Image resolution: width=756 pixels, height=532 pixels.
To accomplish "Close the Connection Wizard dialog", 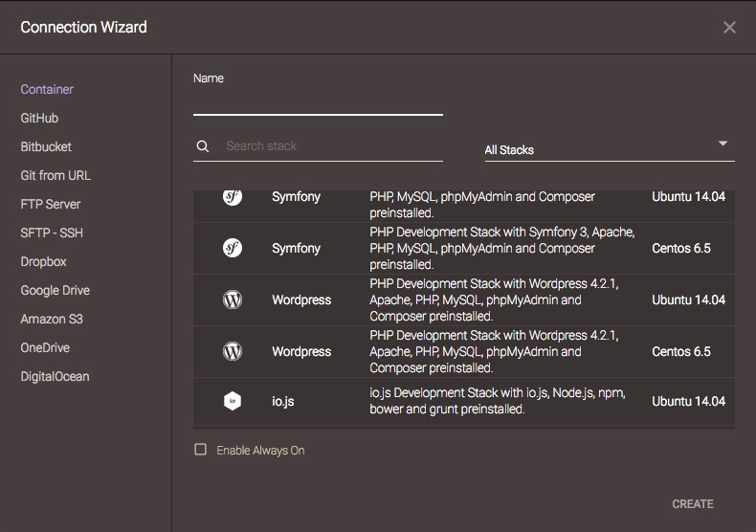I will pyautogui.click(x=729, y=28).
